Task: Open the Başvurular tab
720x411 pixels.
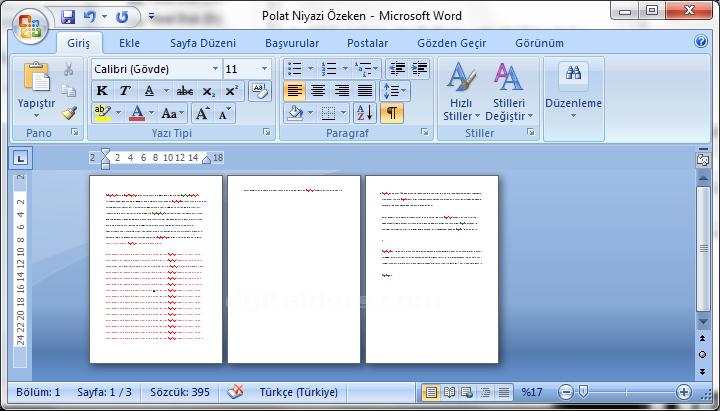Action: pyautogui.click(x=292, y=43)
